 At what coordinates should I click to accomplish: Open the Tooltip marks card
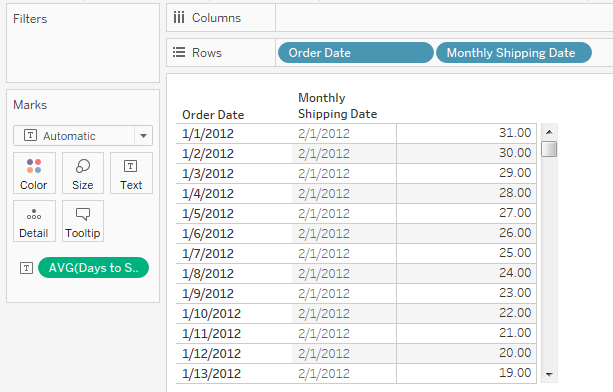point(82,221)
